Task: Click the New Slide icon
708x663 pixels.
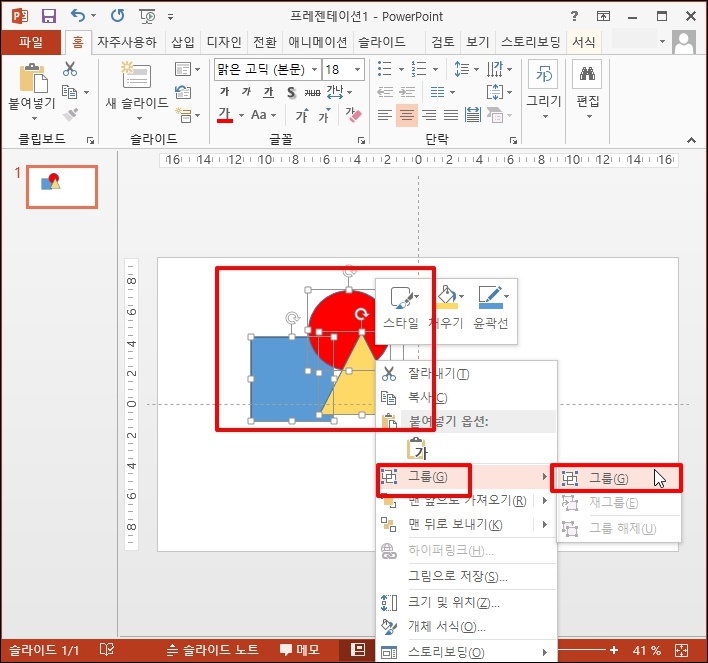Action: [x=136, y=75]
